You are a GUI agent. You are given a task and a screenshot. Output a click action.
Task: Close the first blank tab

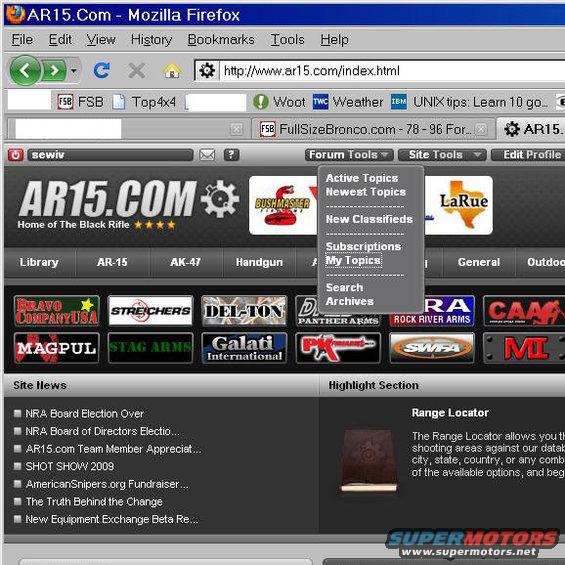(236, 129)
